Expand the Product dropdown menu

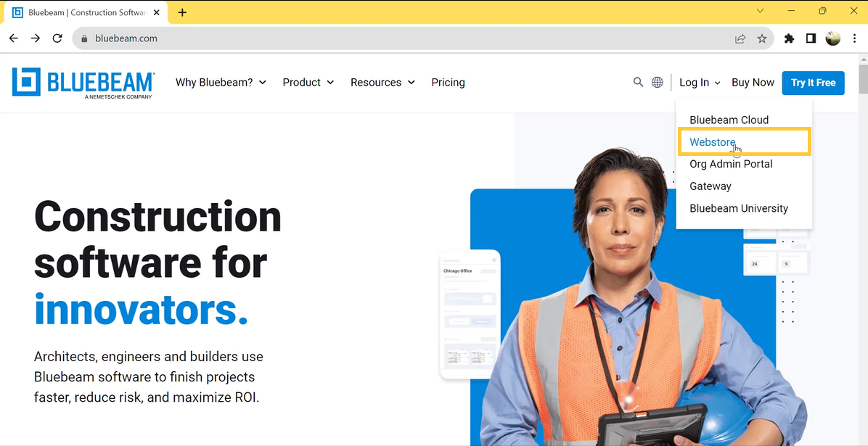[308, 83]
